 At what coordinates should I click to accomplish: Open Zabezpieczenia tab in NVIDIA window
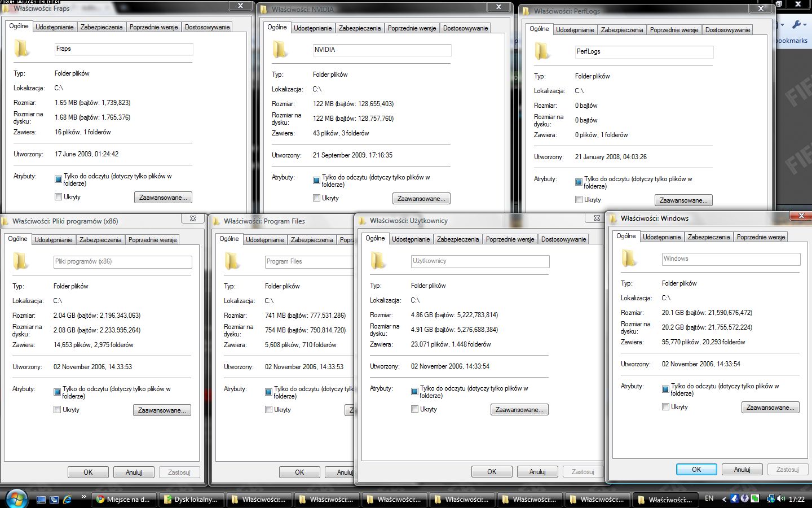(x=360, y=28)
